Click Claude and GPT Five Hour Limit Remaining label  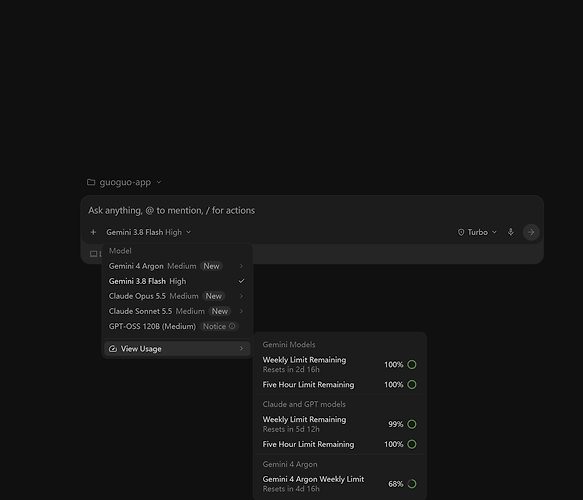(308, 444)
